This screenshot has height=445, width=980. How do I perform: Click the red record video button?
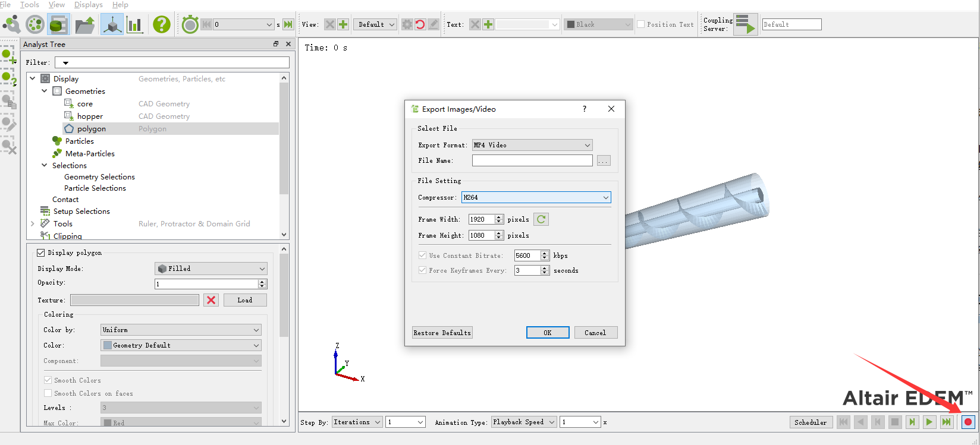coord(968,422)
